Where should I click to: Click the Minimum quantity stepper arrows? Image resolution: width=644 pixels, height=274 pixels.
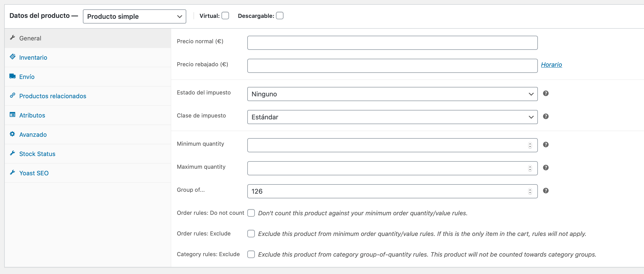coord(530,145)
